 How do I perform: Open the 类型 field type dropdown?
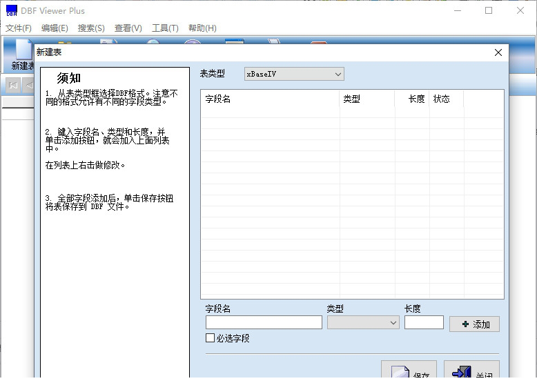[363, 322]
